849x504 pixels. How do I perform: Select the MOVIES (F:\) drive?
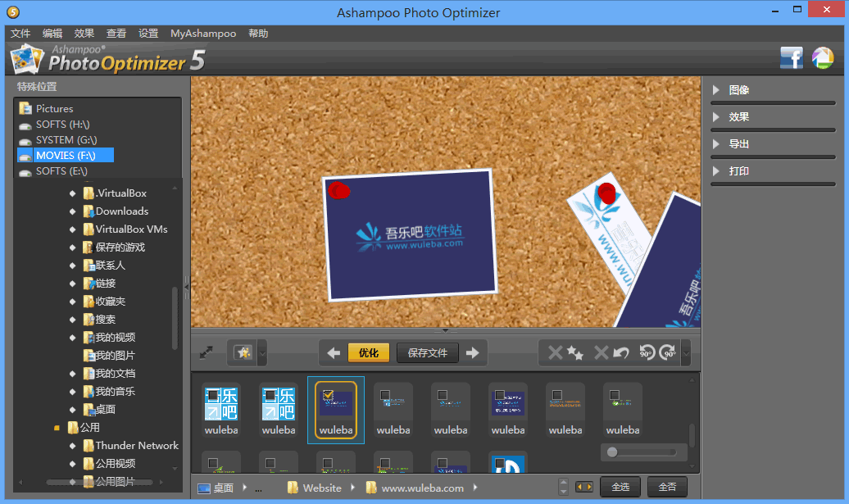tap(66, 156)
